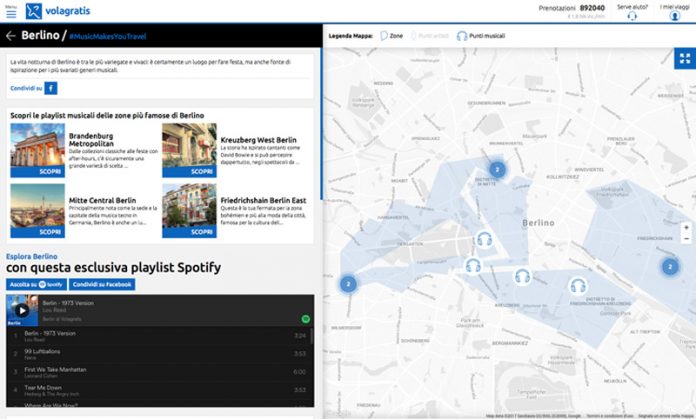
Task: Select the headphone marker above the Kreuzberg label
Action: click(522, 276)
